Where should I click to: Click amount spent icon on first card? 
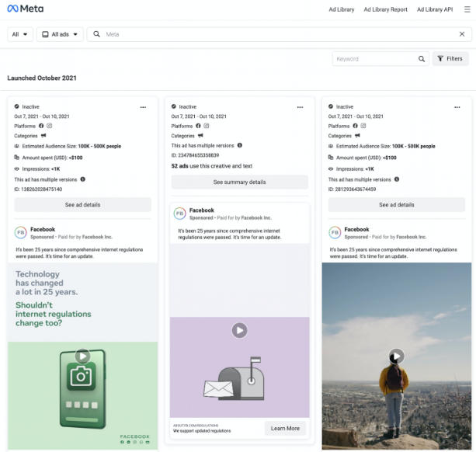(17, 157)
